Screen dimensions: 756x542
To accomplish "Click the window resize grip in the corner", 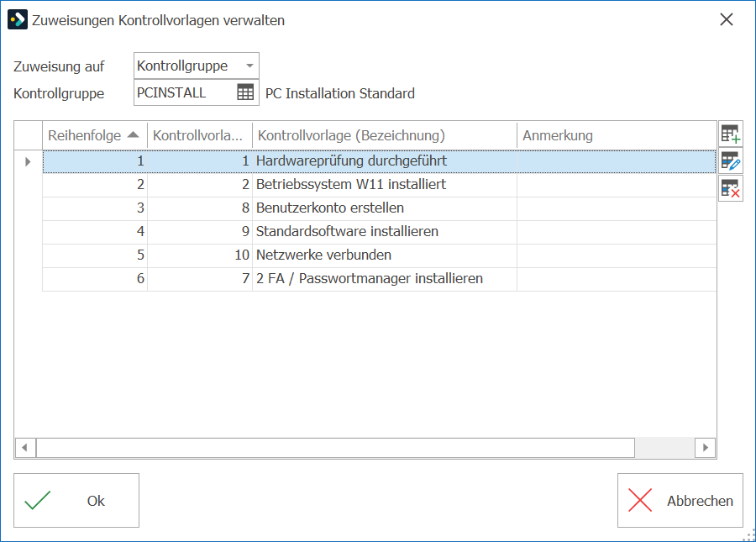I will pyautogui.click(x=748, y=535).
